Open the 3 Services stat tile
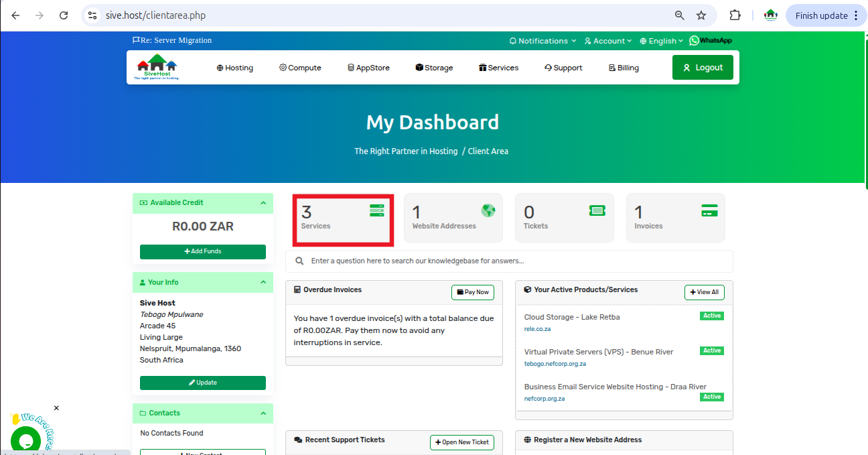Viewport: 868px width, 455px height. coord(343,218)
